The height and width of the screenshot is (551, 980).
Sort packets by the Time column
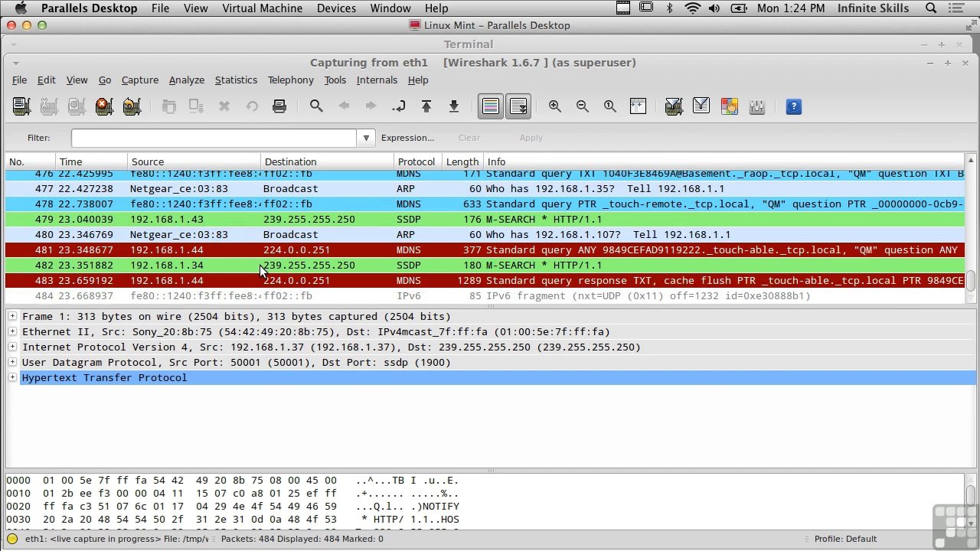(92, 161)
